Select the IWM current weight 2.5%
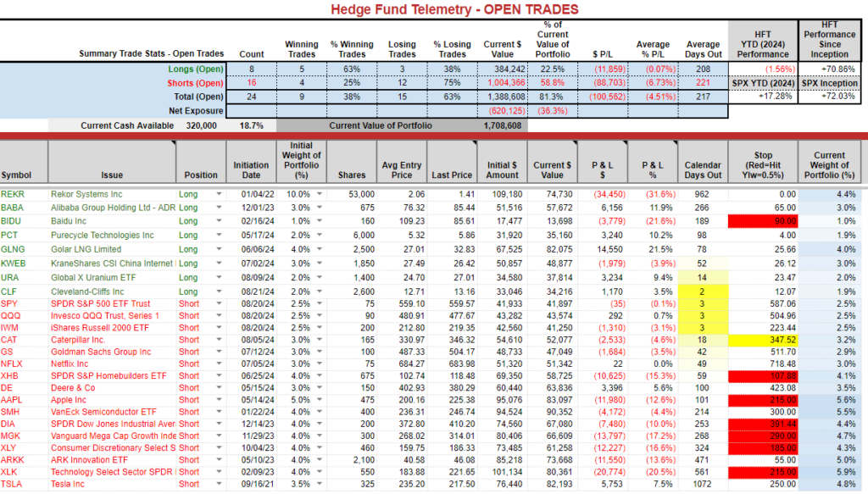The width and height of the screenshot is (868, 494). pyautogui.click(x=829, y=328)
